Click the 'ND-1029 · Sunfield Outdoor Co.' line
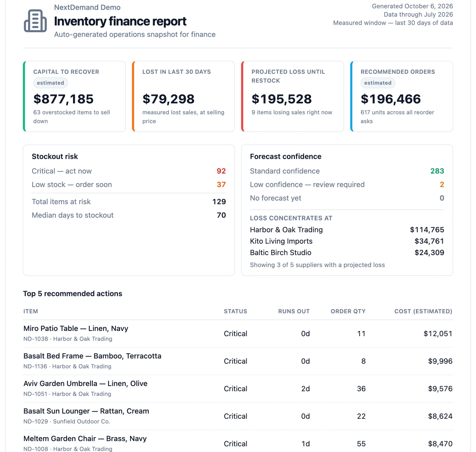The height and width of the screenshot is (452, 476). click(67, 421)
